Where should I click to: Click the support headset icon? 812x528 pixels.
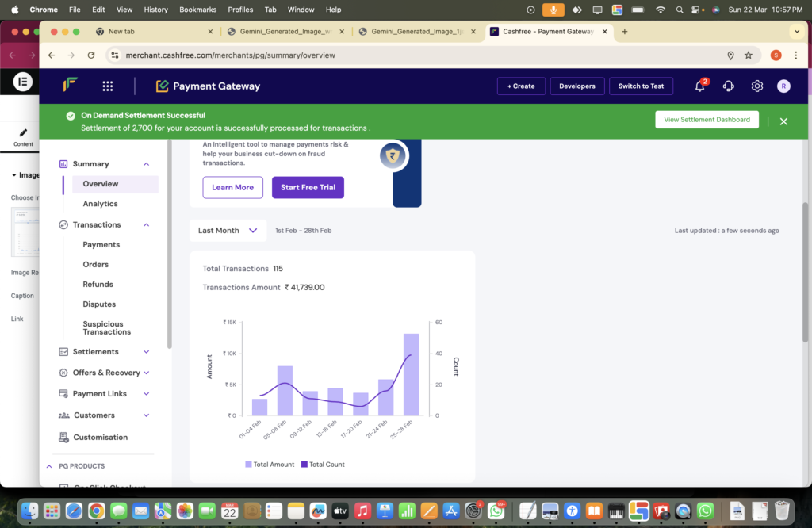click(728, 86)
